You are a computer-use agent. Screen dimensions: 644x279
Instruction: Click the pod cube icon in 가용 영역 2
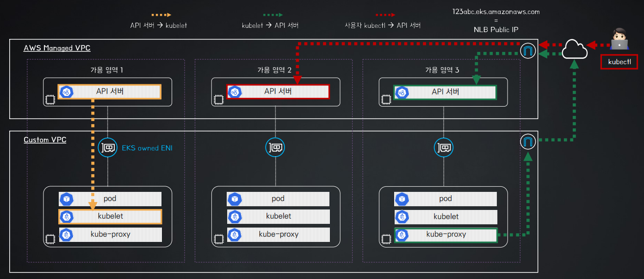tap(235, 199)
